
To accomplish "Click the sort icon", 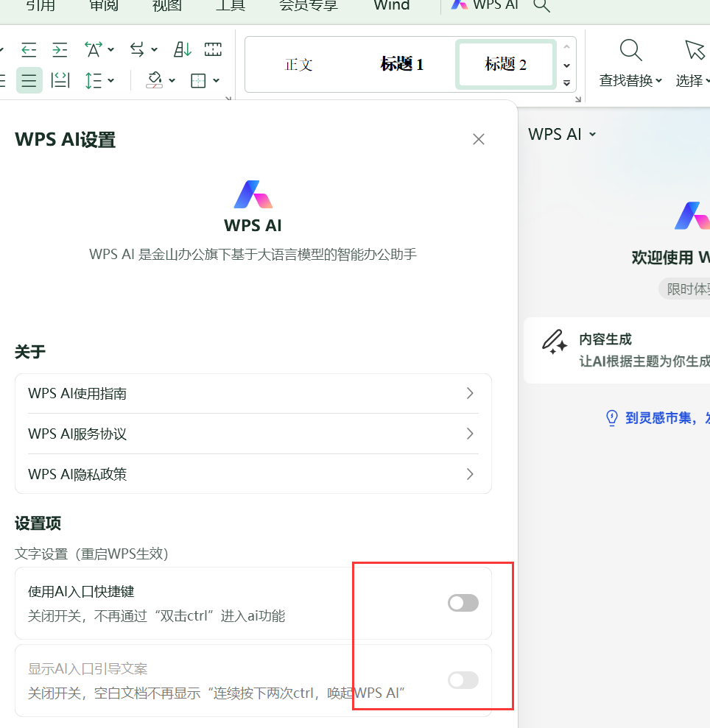I will tap(182, 49).
